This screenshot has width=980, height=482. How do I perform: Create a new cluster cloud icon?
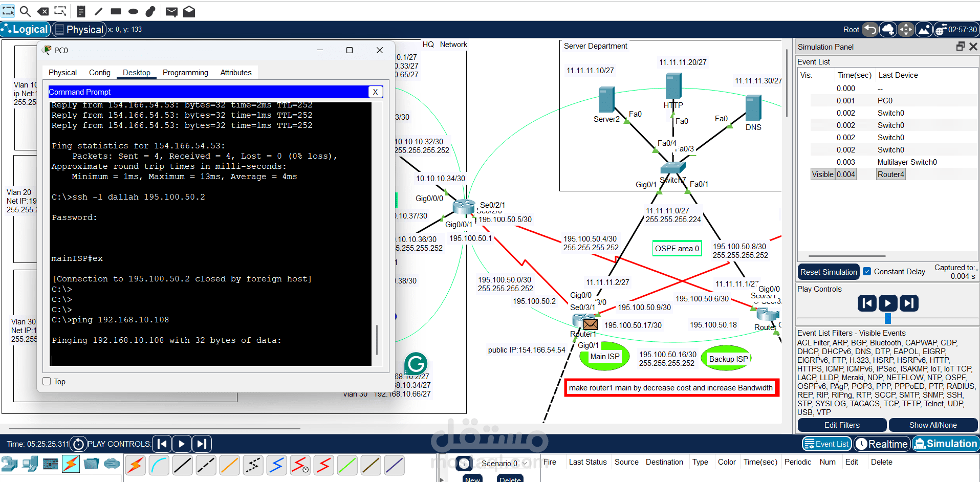[888, 30]
